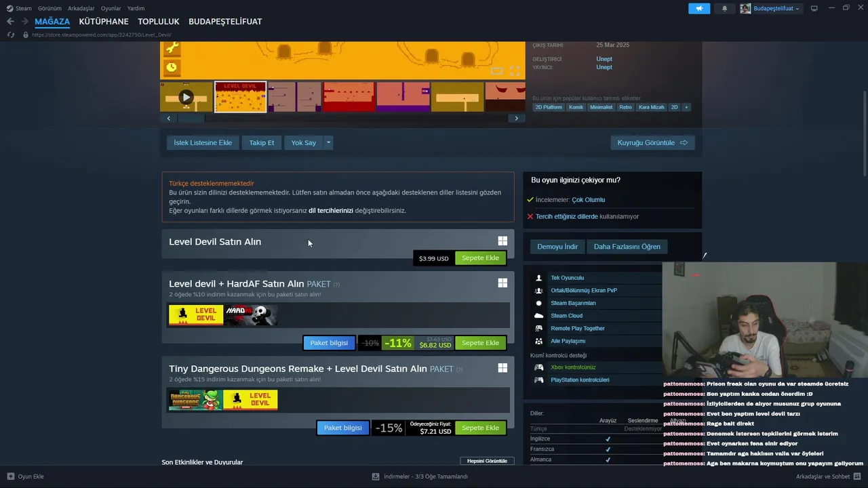This screenshot has height=488, width=868.
Task: Open the Remote Play Together link
Action: [x=578, y=329]
